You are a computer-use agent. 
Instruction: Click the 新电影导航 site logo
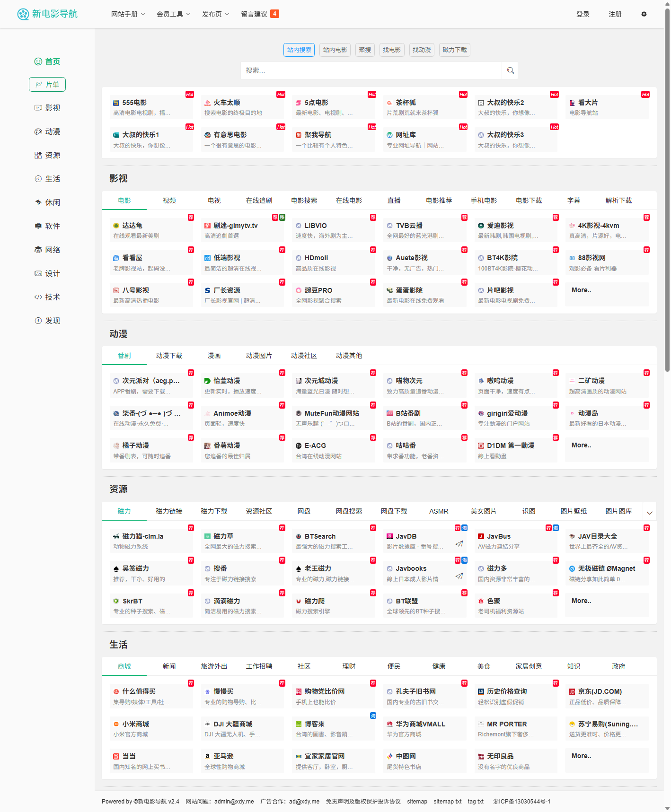pos(47,14)
